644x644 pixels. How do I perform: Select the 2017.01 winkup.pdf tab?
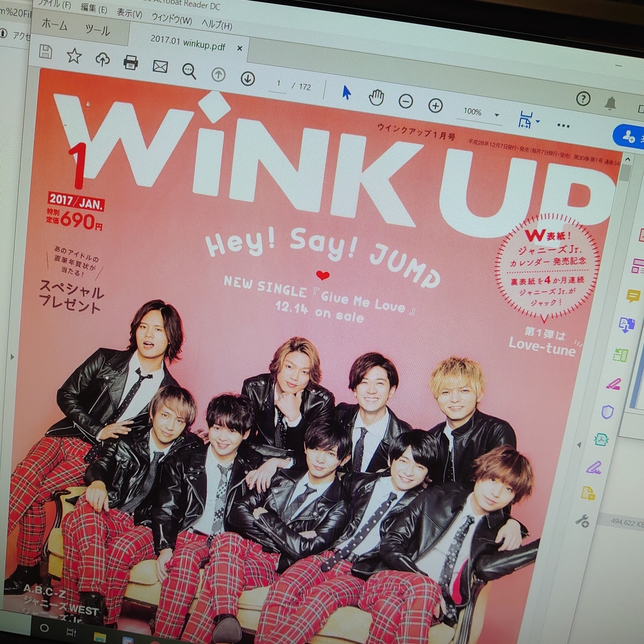point(188,42)
